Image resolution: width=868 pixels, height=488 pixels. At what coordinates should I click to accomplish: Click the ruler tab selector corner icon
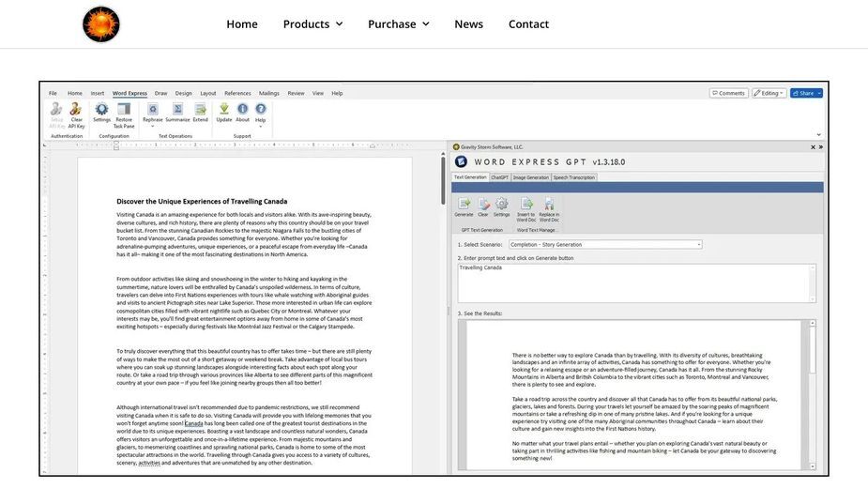coord(45,145)
